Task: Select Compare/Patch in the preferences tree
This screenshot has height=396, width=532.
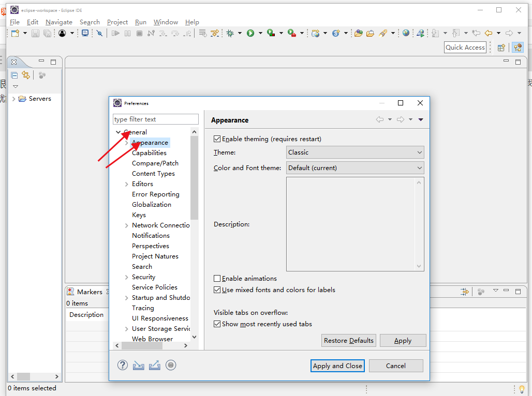Action: 155,163
